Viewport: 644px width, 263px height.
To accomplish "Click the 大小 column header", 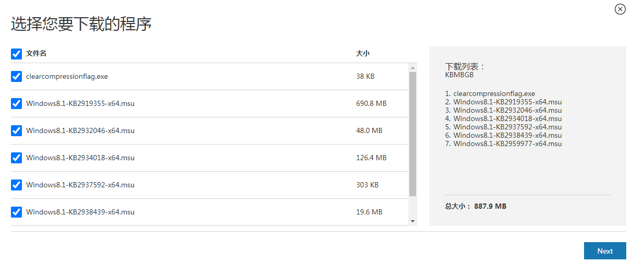I will click(x=363, y=54).
